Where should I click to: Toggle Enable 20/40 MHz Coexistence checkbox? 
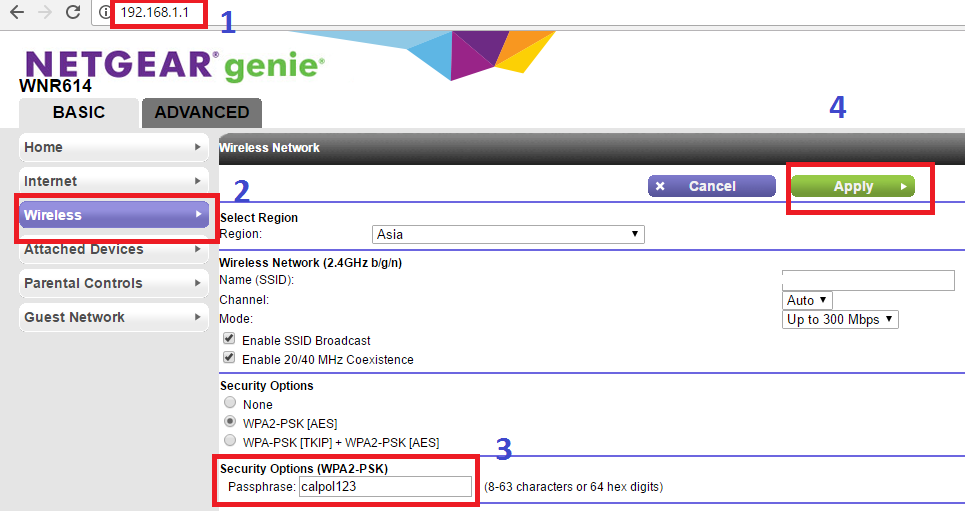[229, 358]
